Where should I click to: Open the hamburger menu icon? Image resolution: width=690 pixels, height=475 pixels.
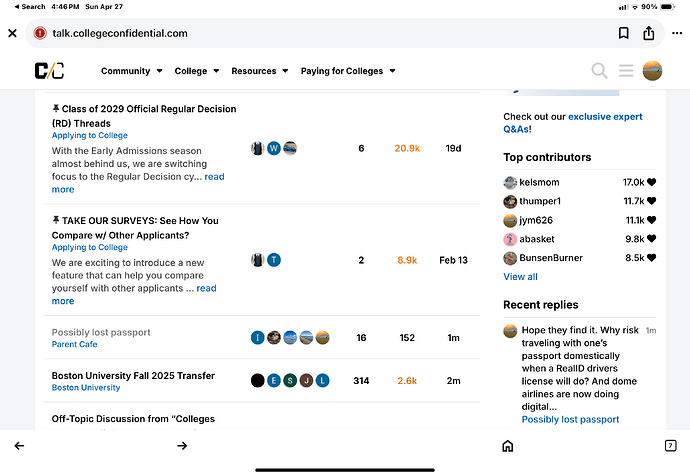coord(626,70)
